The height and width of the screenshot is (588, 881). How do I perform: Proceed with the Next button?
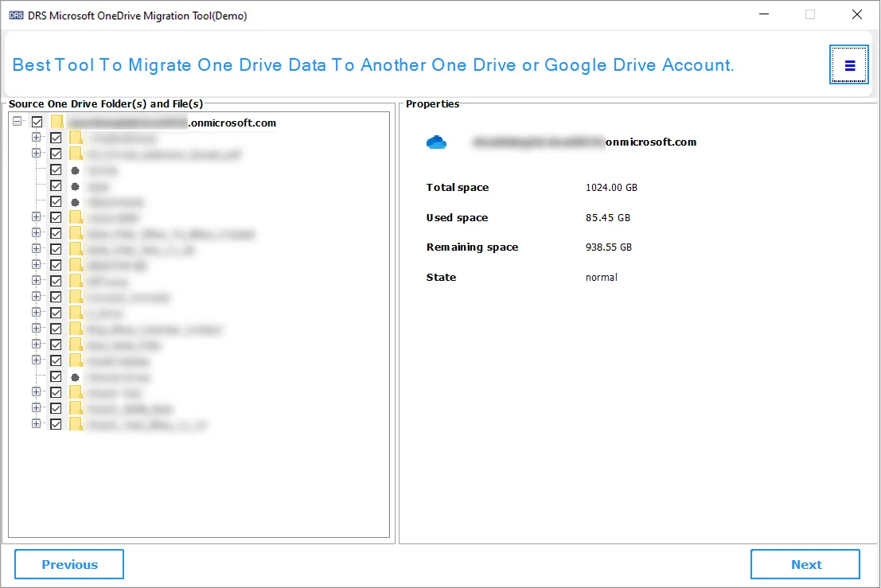pyautogui.click(x=805, y=564)
